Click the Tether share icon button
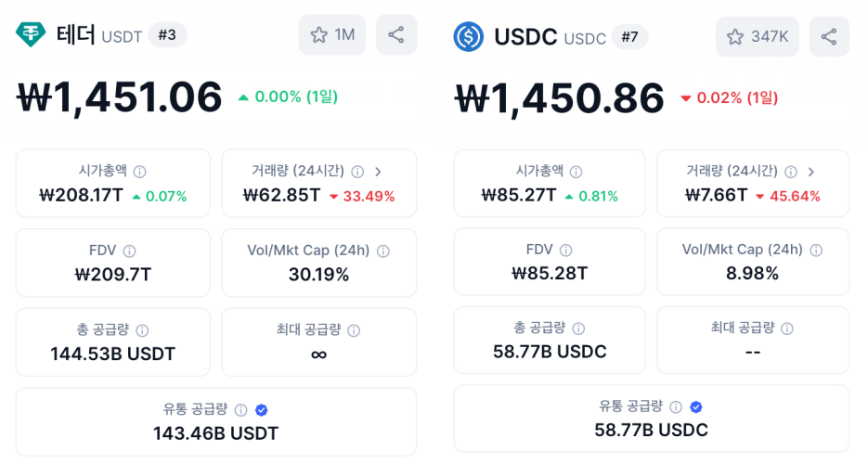This screenshot has width=868, height=464. [395, 35]
